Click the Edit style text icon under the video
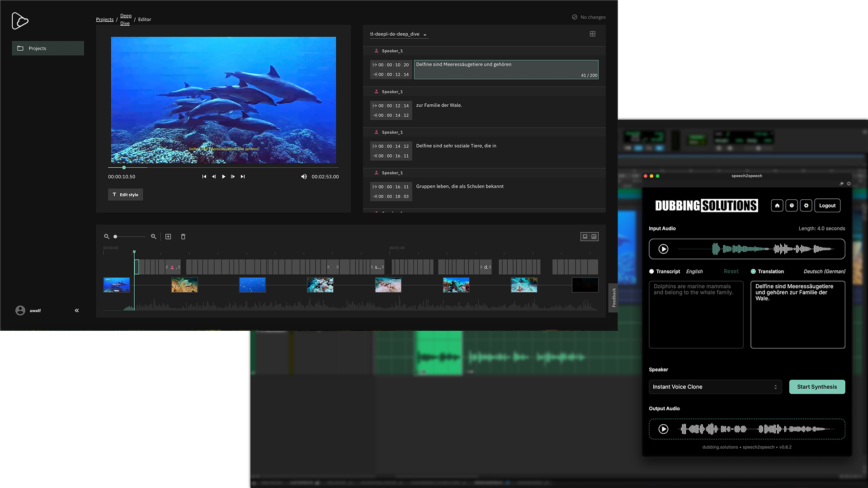The height and width of the screenshot is (488, 868). click(125, 194)
